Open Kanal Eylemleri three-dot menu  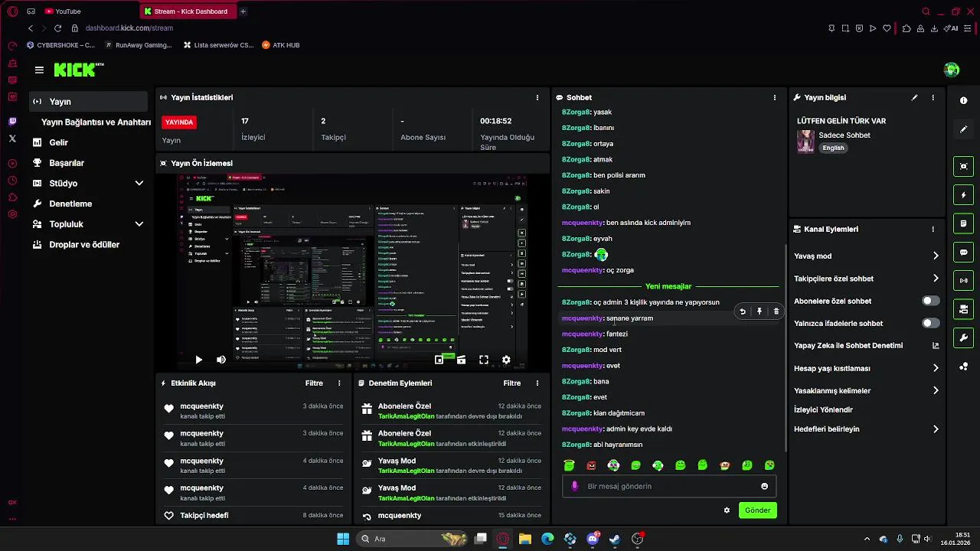point(933,229)
